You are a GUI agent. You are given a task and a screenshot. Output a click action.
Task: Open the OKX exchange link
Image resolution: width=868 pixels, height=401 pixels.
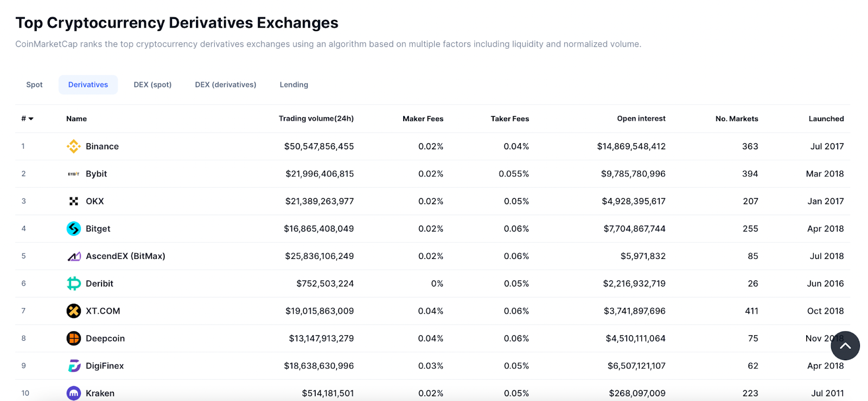[x=94, y=201]
